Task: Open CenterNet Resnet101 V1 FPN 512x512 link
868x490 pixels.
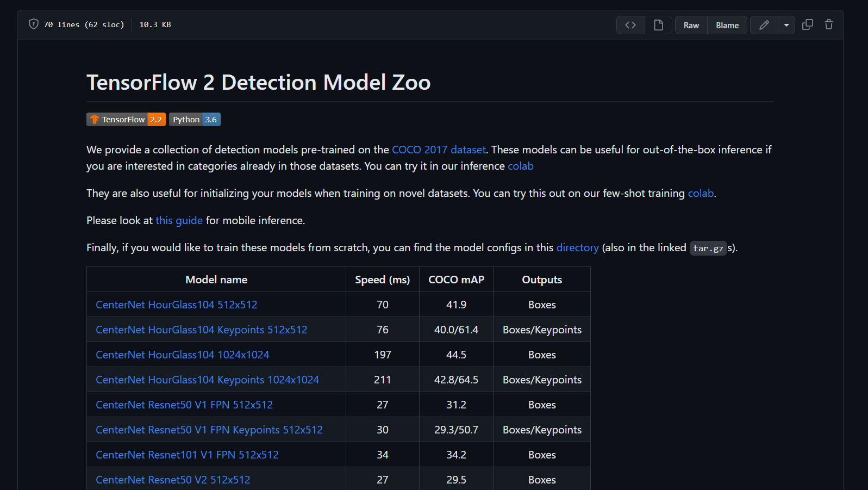Action: [x=187, y=455]
